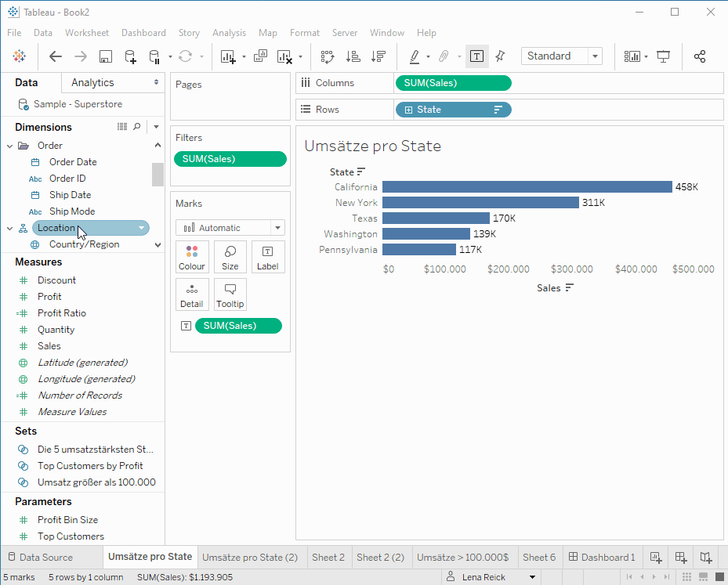
Task: Click the Sort Ascending toolbar icon
Action: coord(353,56)
